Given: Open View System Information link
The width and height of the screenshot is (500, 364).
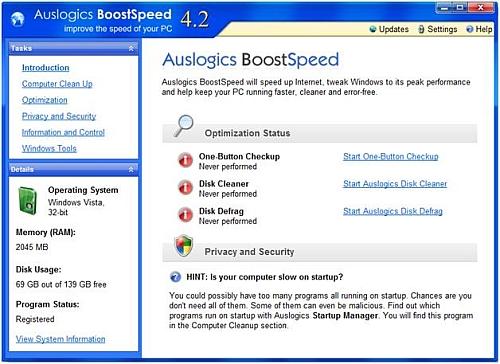Looking at the screenshot, I should tap(61, 339).
